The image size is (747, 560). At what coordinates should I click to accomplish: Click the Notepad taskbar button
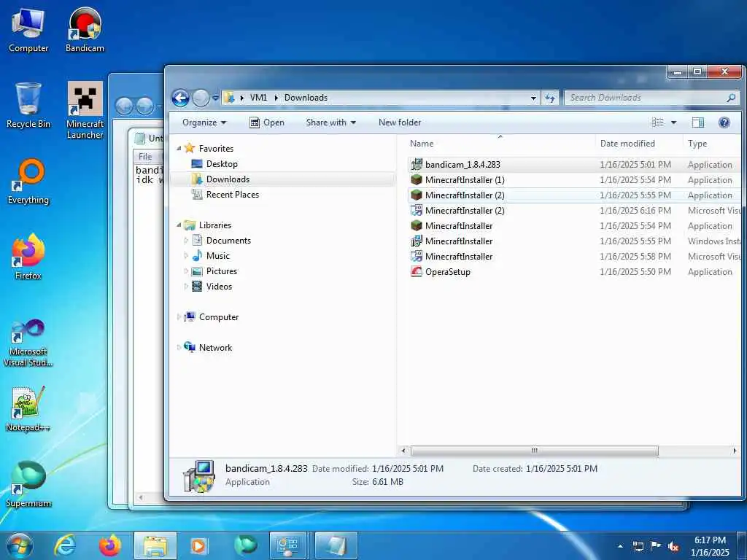(336, 545)
